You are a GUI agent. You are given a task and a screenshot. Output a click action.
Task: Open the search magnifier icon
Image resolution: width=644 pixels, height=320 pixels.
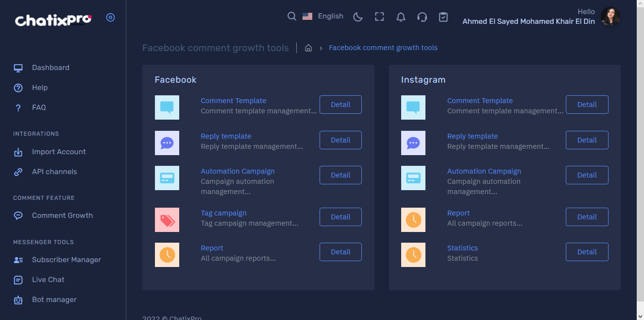point(292,17)
